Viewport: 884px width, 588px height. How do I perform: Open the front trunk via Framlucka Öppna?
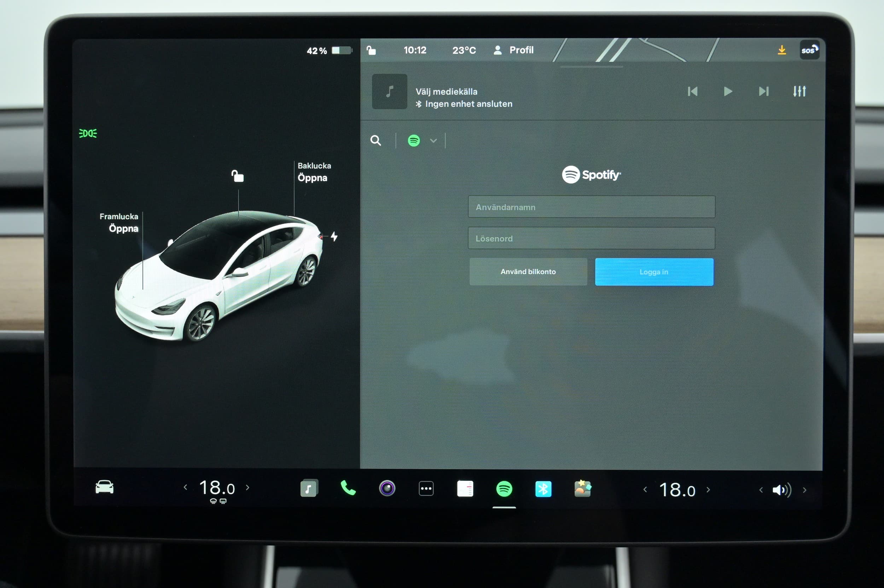click(x=119, y=223)
